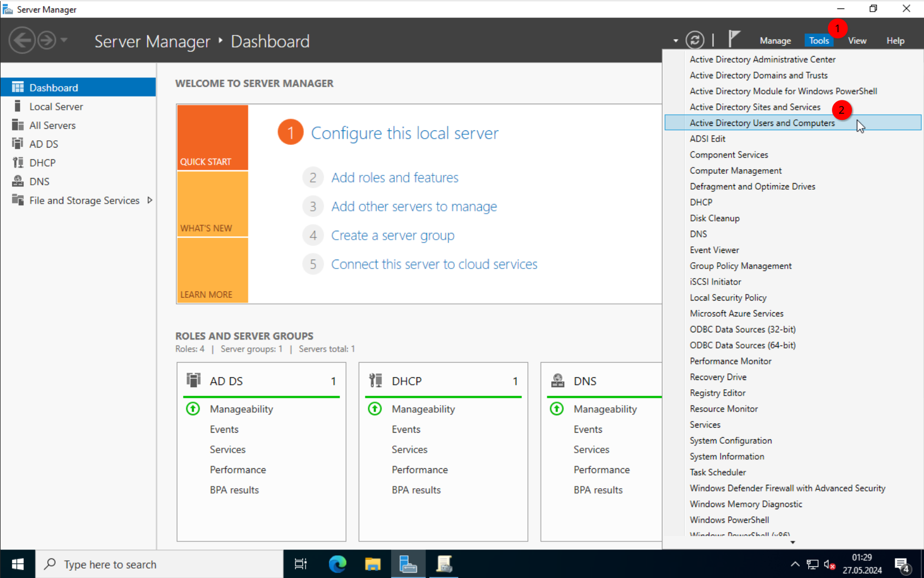
Task: Launch Microsoft Edge from the taskbar
Action: tap(337, 564)
